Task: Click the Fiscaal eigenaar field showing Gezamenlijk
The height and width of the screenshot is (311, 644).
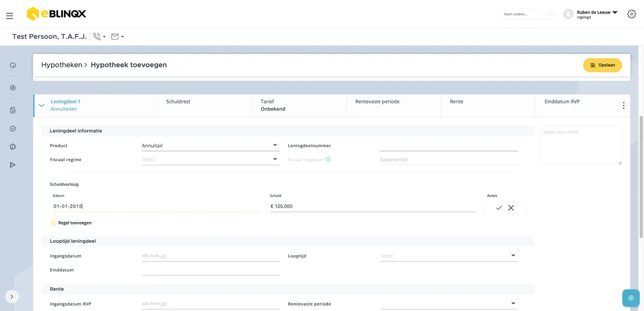Action: 449,160
